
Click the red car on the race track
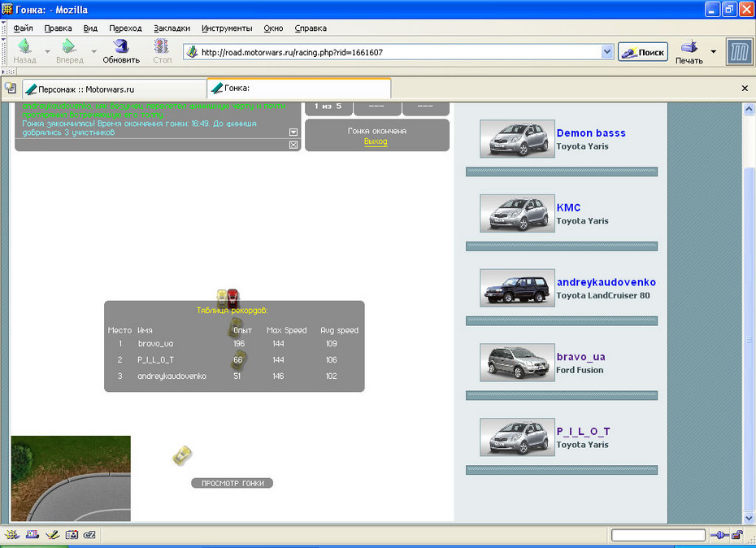pos(232,298)
